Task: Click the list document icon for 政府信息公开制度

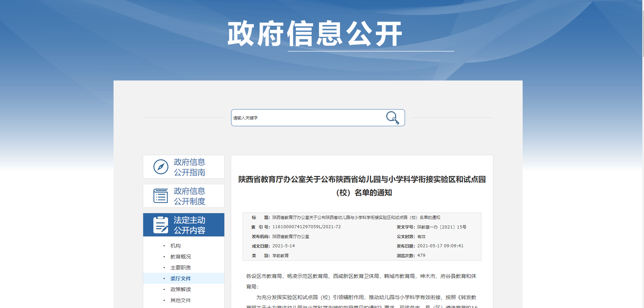Action: pos(161,196)
